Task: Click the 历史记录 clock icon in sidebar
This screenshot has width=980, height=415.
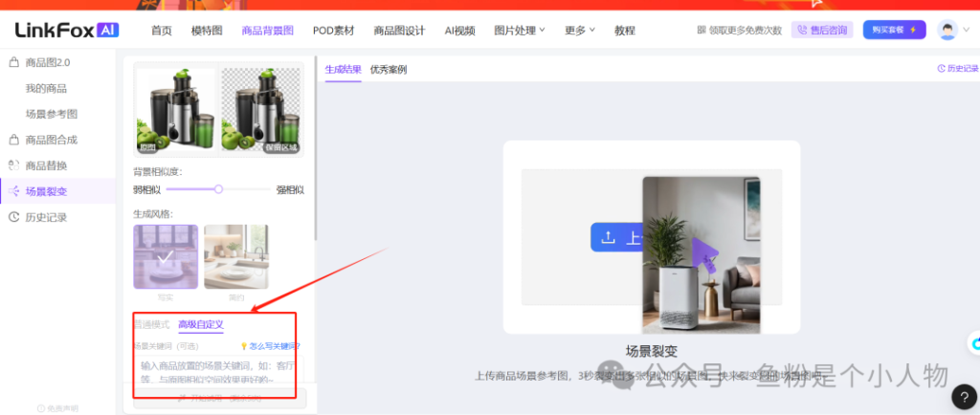Action: pos(13,217)
